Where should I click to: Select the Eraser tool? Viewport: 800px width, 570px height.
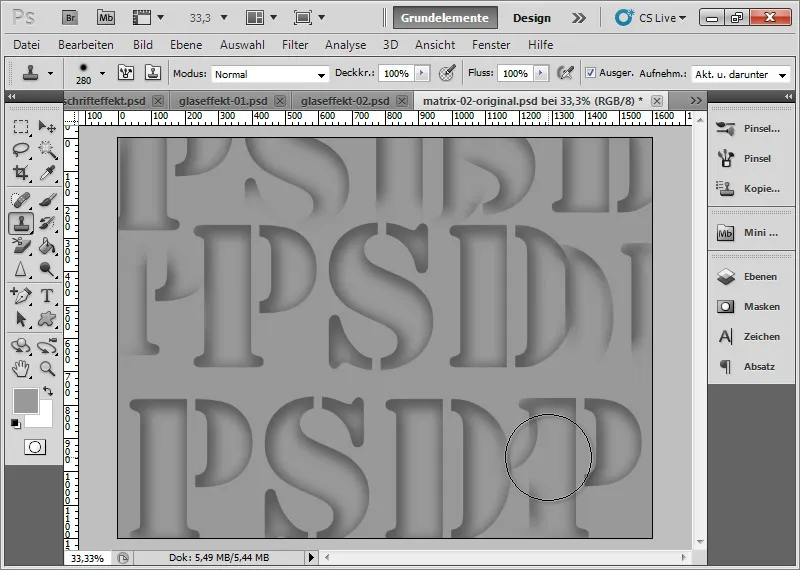click(x=20, y=246)
